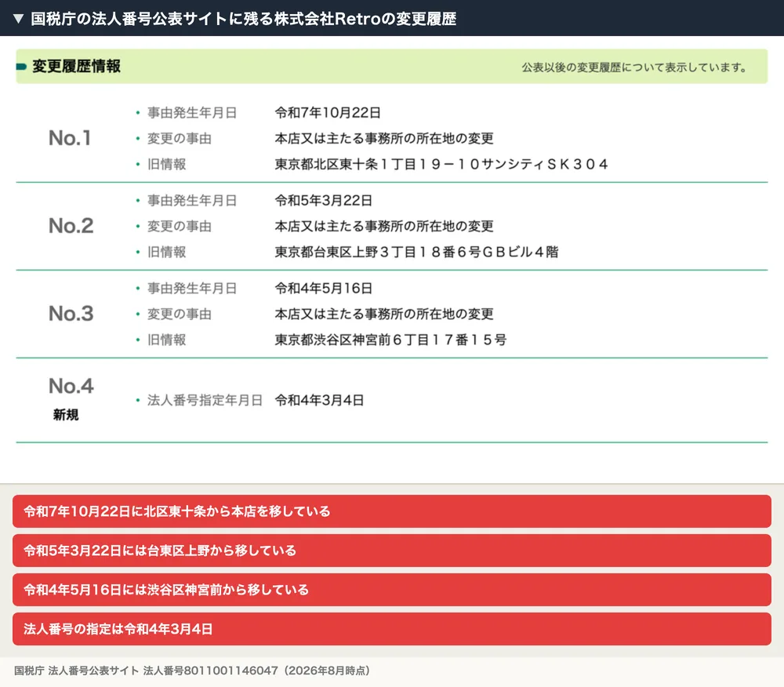784x687 pixels.
Task: Click the No.4 entry label
Action: pos(71,386)
